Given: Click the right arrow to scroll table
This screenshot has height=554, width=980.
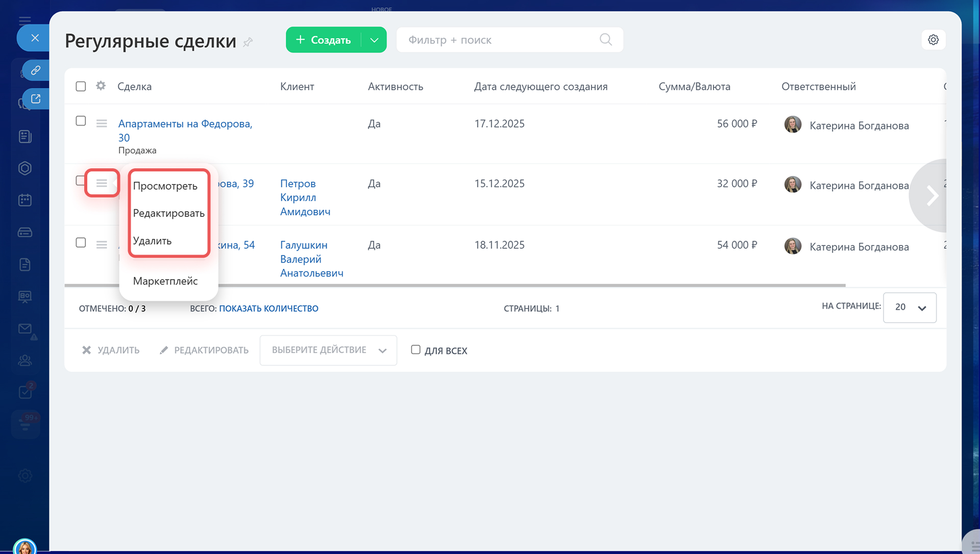Looking at the screenshot, I should click(x=932, y=196).
